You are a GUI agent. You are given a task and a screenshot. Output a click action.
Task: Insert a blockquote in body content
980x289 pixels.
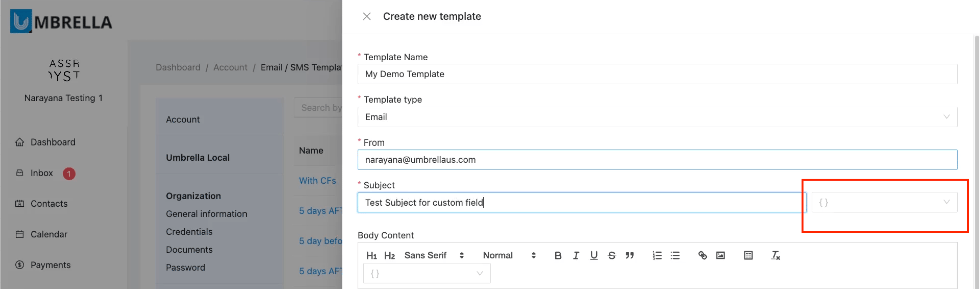(630, 256)
